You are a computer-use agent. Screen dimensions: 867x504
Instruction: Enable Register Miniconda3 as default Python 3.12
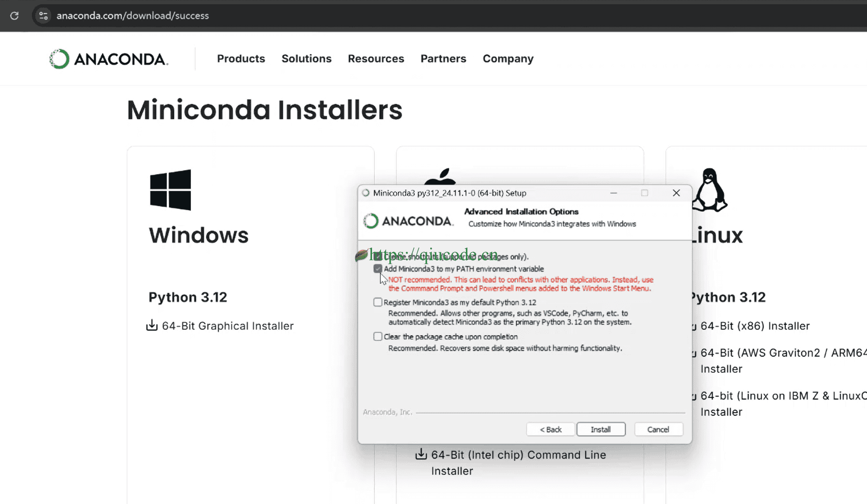pyautogui.click(x=378, y=302)
